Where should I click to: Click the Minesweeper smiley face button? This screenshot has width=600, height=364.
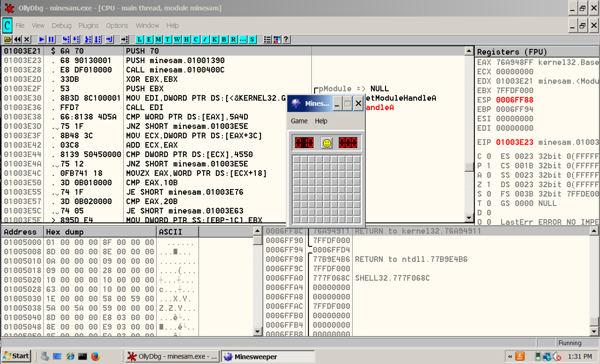[326, 143]
